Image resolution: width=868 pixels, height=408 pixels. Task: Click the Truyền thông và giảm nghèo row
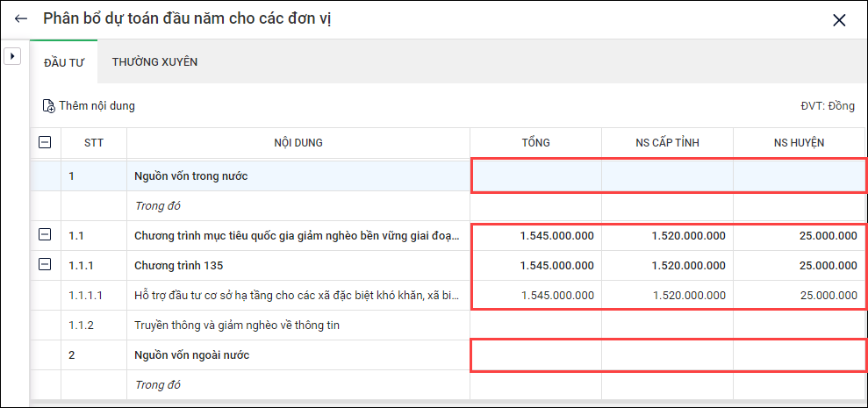[x=237, y=326]
